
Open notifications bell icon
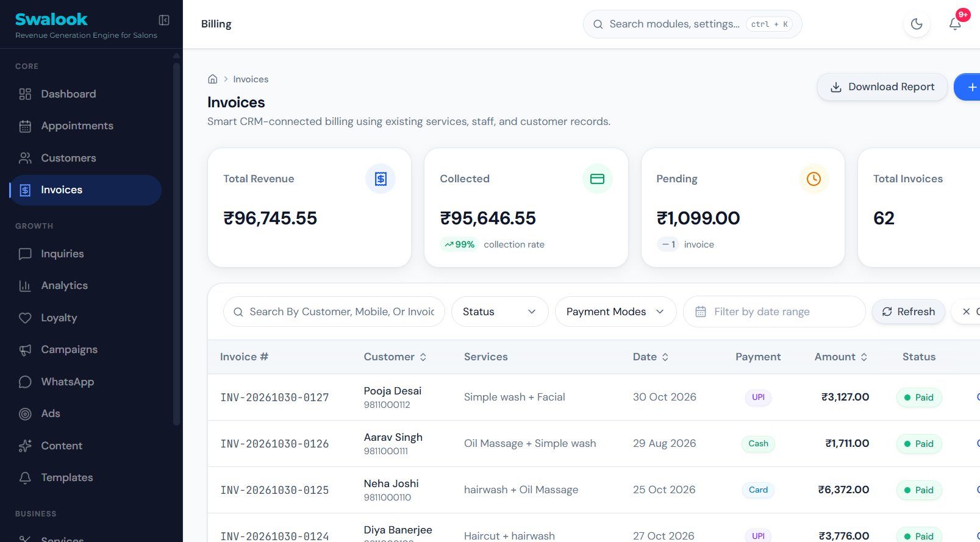coord(955,24)
